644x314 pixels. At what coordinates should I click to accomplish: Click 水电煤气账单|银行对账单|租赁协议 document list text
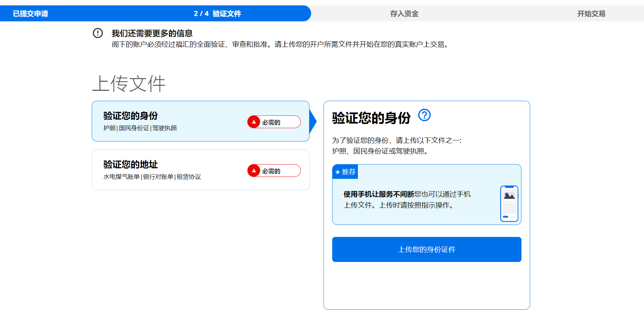click(x=152, y=177)
